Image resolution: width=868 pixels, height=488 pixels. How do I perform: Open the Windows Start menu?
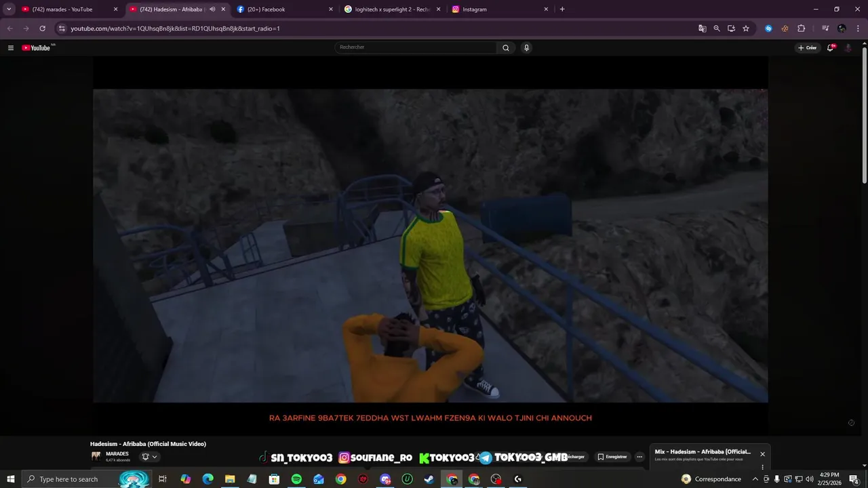point(11,479)
